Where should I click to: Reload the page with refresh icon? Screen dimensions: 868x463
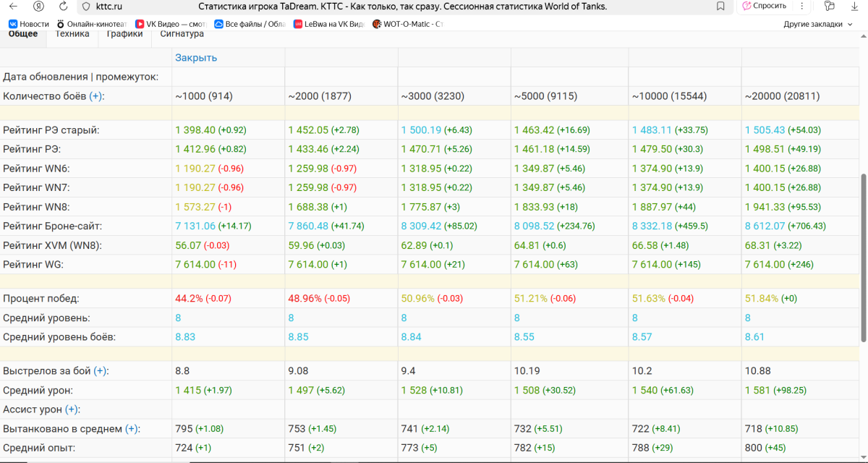[64, 7]
